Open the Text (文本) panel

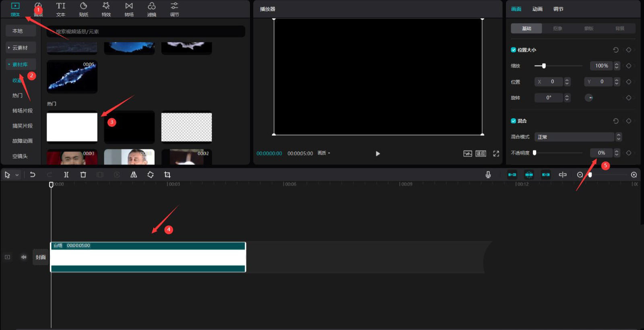[x=61, y=9]
